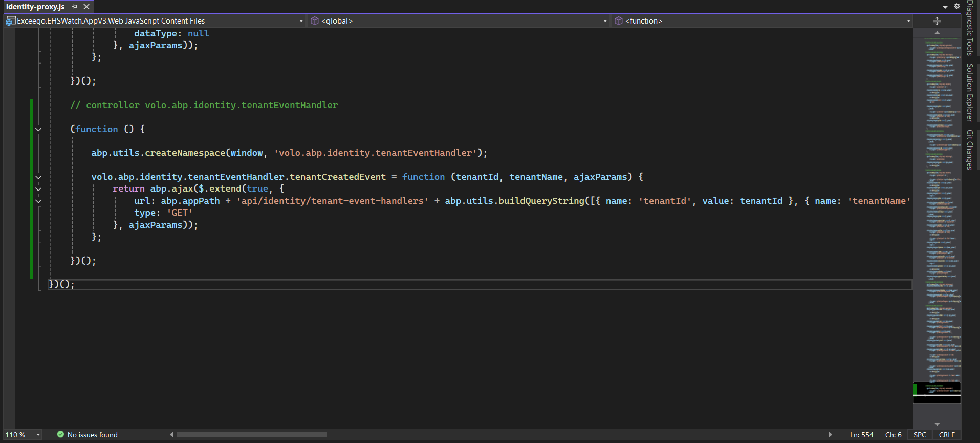Click the settings gear in tab bar

pyautogui.click(x=956, y=7)
